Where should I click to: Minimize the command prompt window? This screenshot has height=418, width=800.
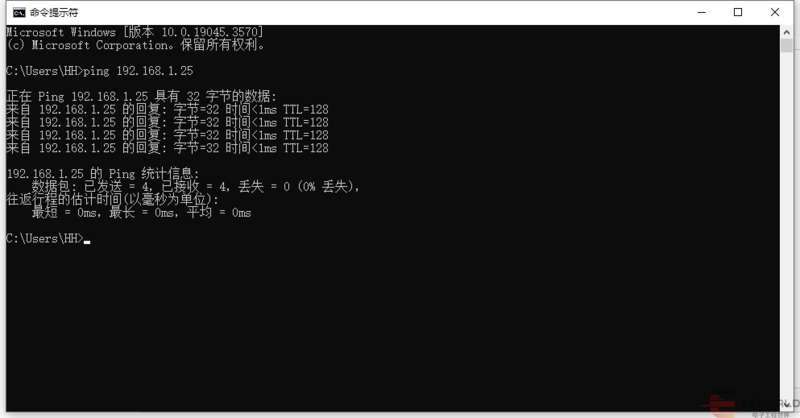pyautogui.click(x=702, y=12)
